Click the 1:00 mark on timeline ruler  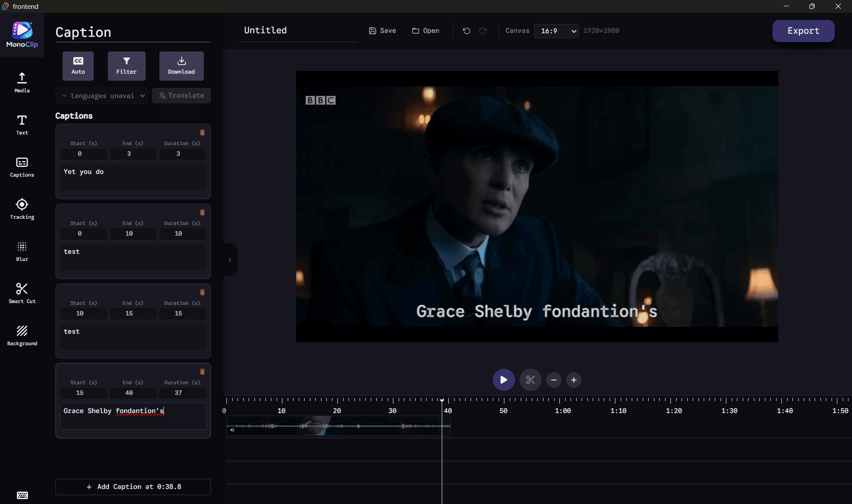point(563,411)
